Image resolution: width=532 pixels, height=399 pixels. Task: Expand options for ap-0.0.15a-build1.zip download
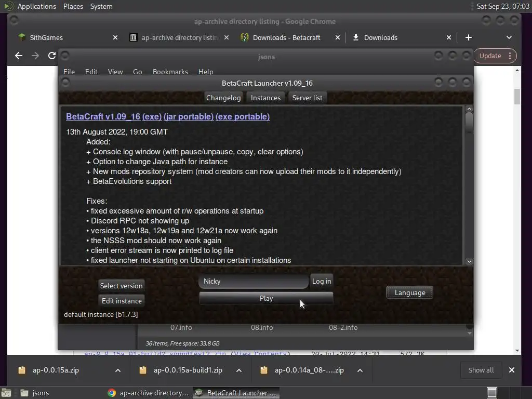[x=239, y=370]
